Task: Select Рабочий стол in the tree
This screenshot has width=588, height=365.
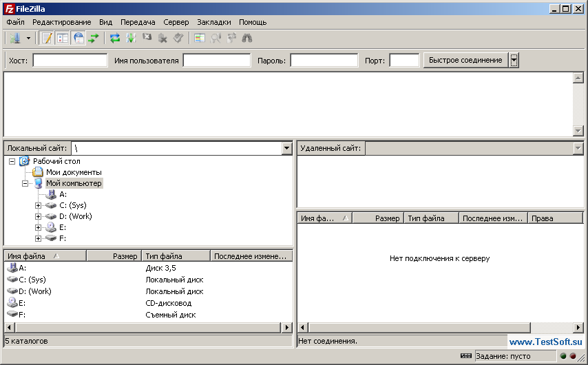Action: (56, 161)
